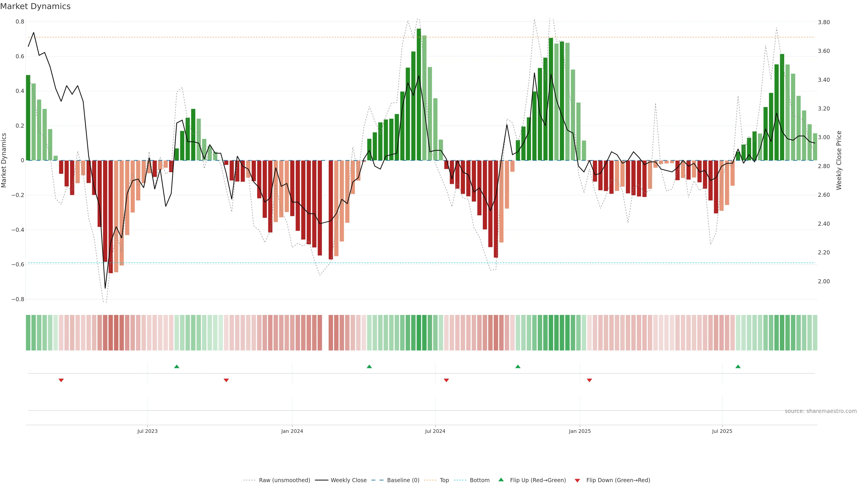This screenshot has height=488, width=868.
Task: Click the flip-up marker after Jul 2023
Action: point(177,366)
